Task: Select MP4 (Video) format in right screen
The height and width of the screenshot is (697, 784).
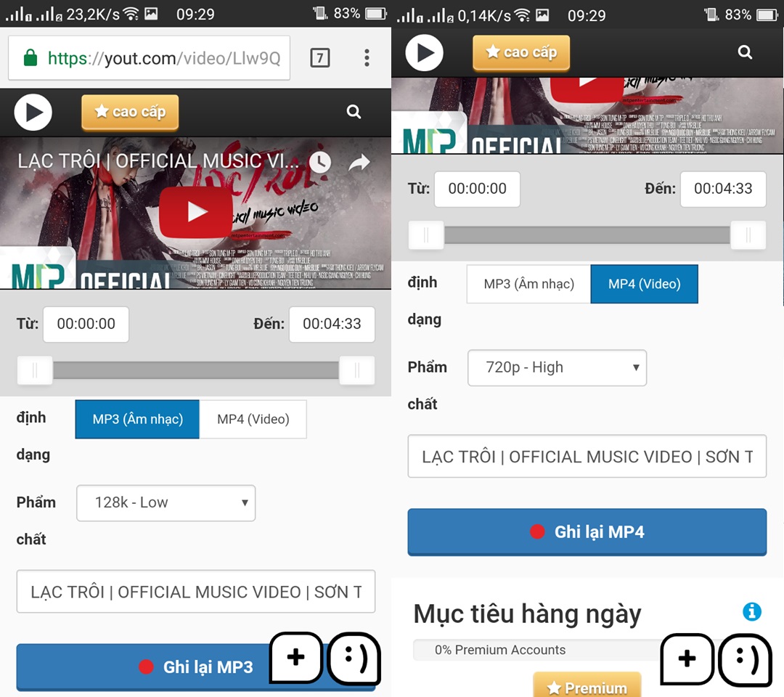Action: [645, 284]
